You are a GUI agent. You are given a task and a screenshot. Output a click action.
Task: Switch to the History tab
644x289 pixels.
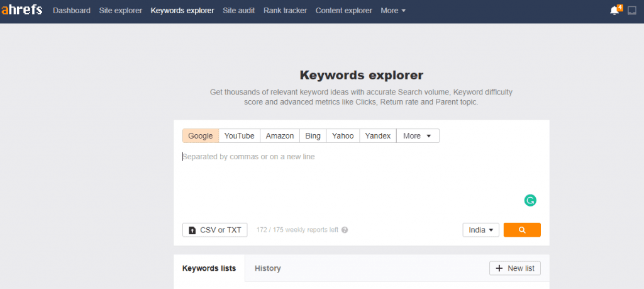coord(268,268)
